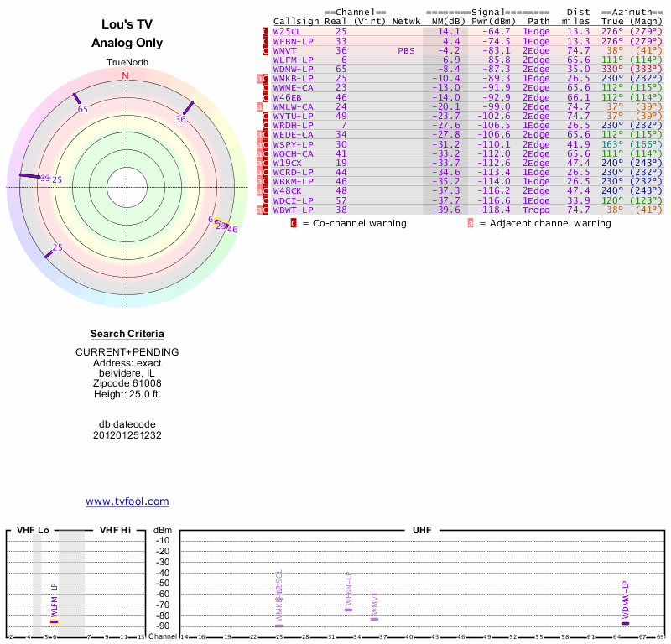Click the WBWT-LP callsign at table bottom
The image size is (671, 644).
point(293,210)
